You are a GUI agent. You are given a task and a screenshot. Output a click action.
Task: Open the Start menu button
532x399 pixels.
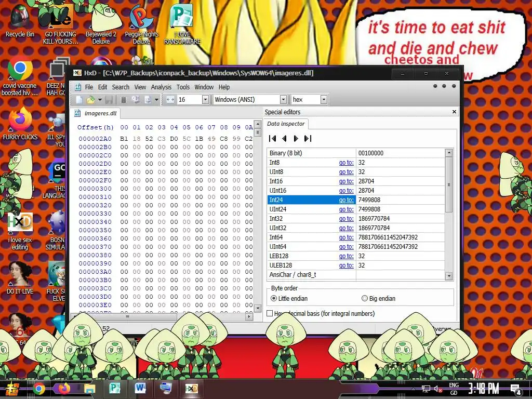12,389
